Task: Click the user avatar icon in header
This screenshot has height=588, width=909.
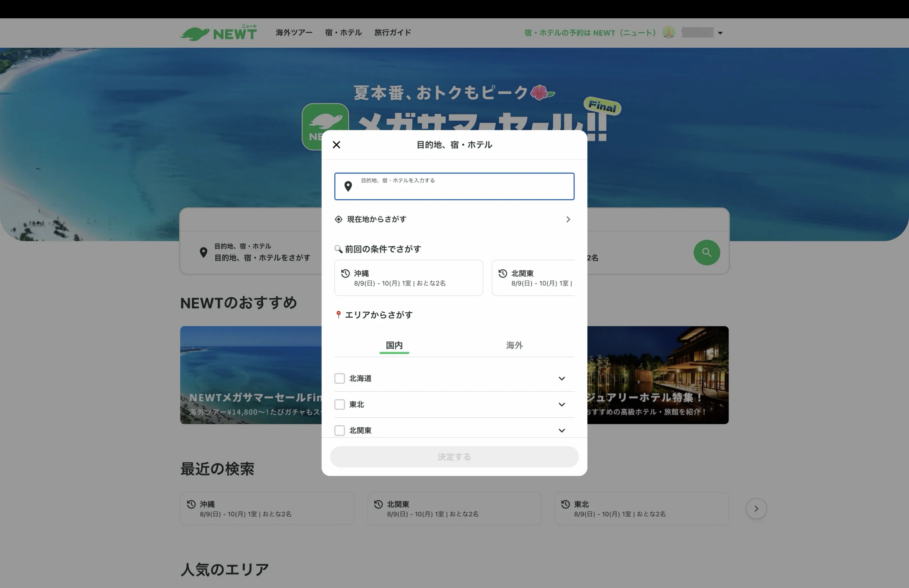Action: (x=669, y=32)
